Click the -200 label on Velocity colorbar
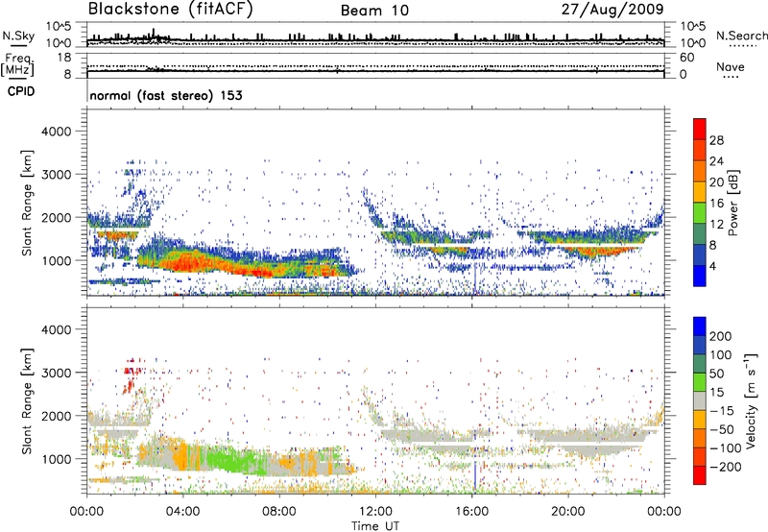This screenshot has height=532, width=768. click(726, 467)
